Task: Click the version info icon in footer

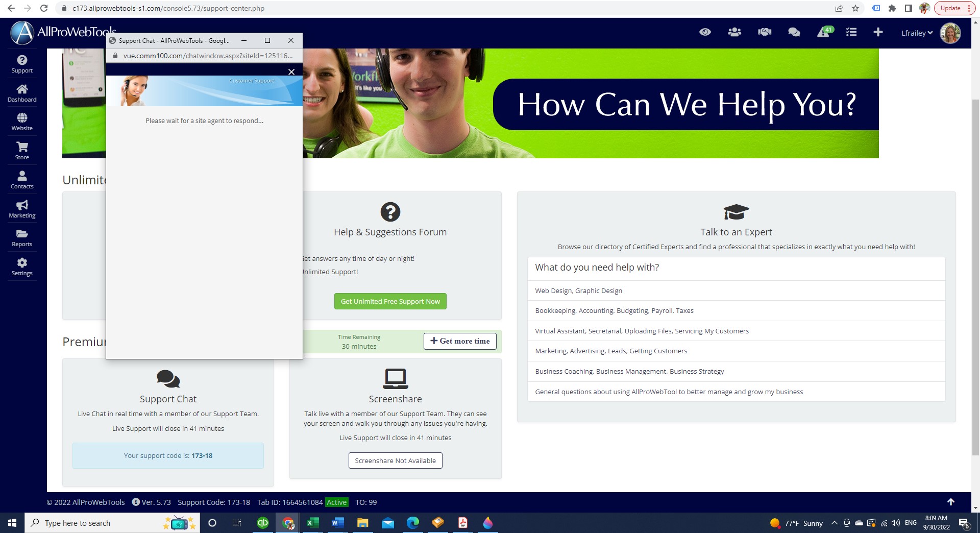Action: [136, 502]
